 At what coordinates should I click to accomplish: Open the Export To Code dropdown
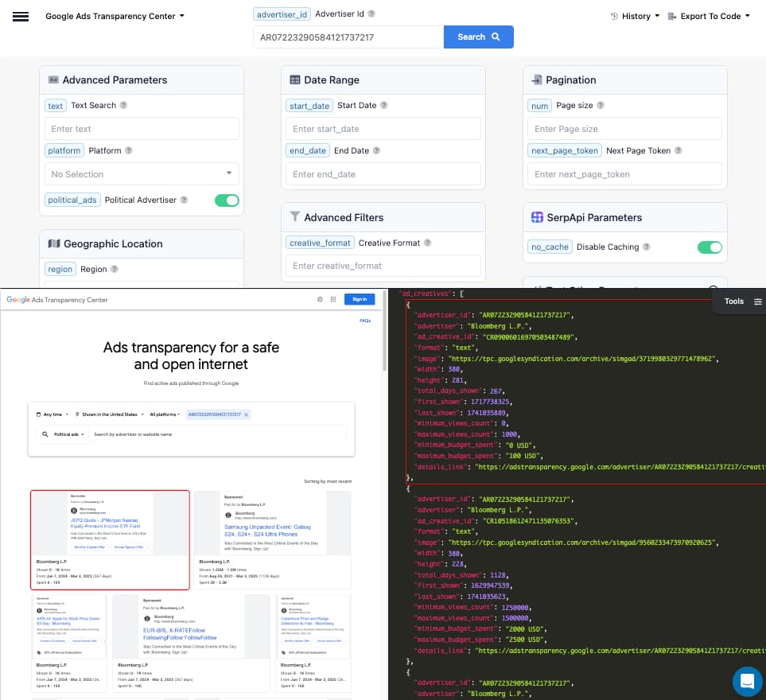709,16
